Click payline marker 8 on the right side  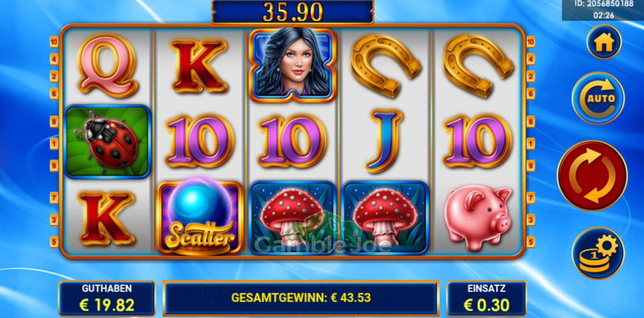(x=531, y=121)
